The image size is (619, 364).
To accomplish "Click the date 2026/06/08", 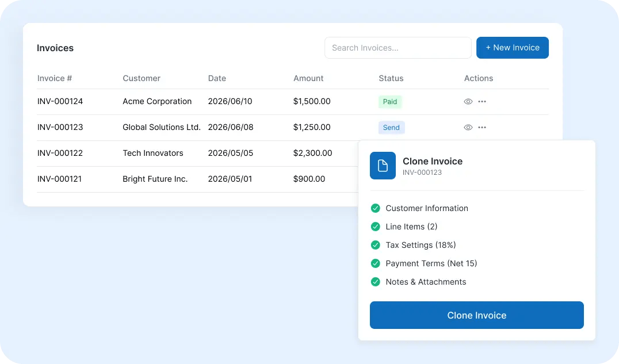I will pos(231,127).
